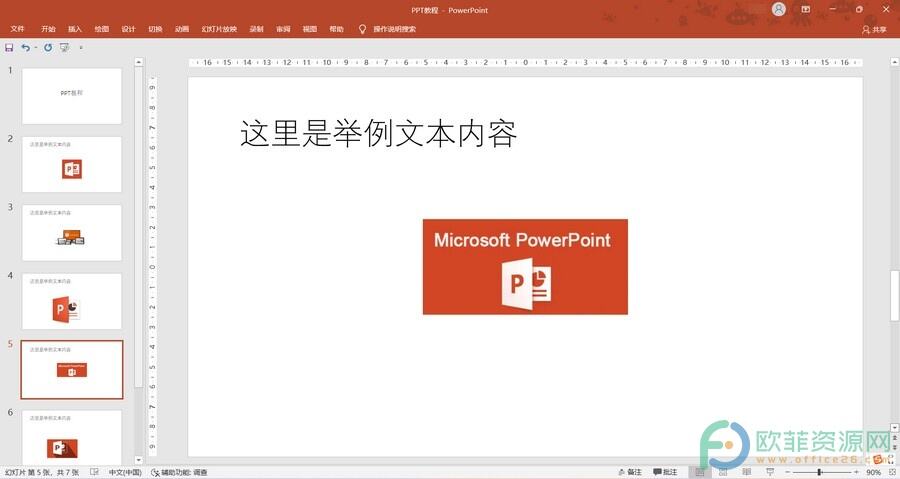The image size is (900, 479).
Task: Select slide 2 thumbnail in panel
Action: point(72,164)
